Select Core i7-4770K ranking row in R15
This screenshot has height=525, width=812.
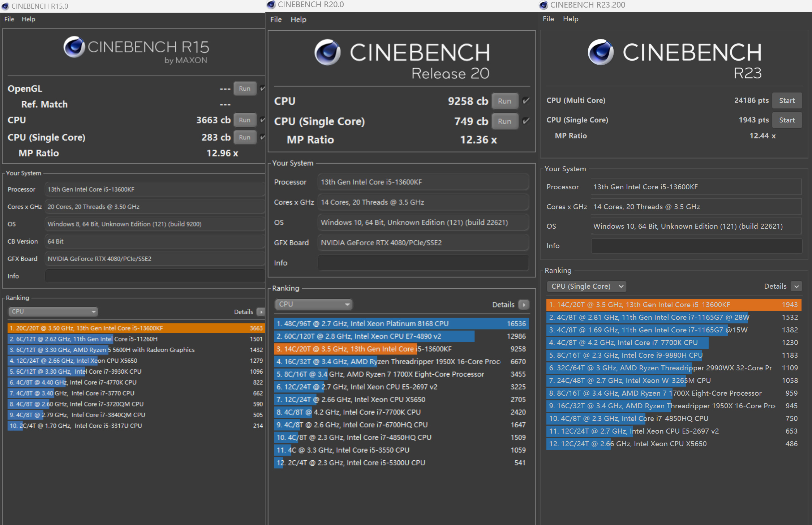tap(136, 382)
